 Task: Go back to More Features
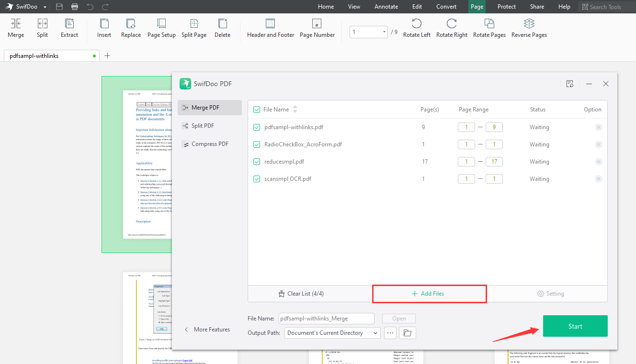(207, 330)
